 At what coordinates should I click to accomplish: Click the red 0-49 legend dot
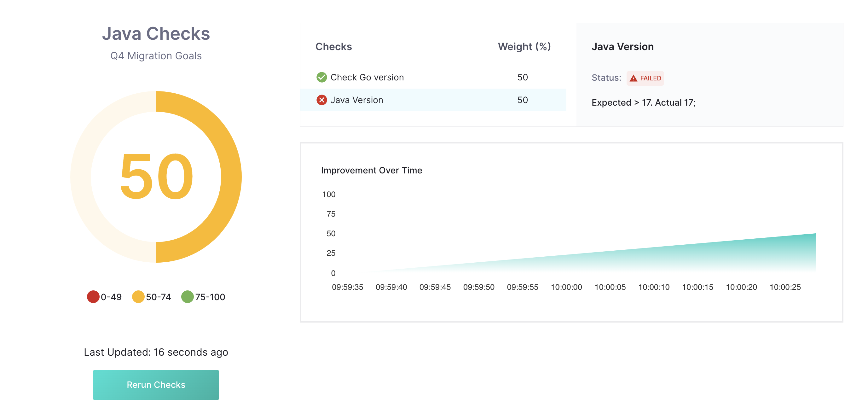click(93, 297)
